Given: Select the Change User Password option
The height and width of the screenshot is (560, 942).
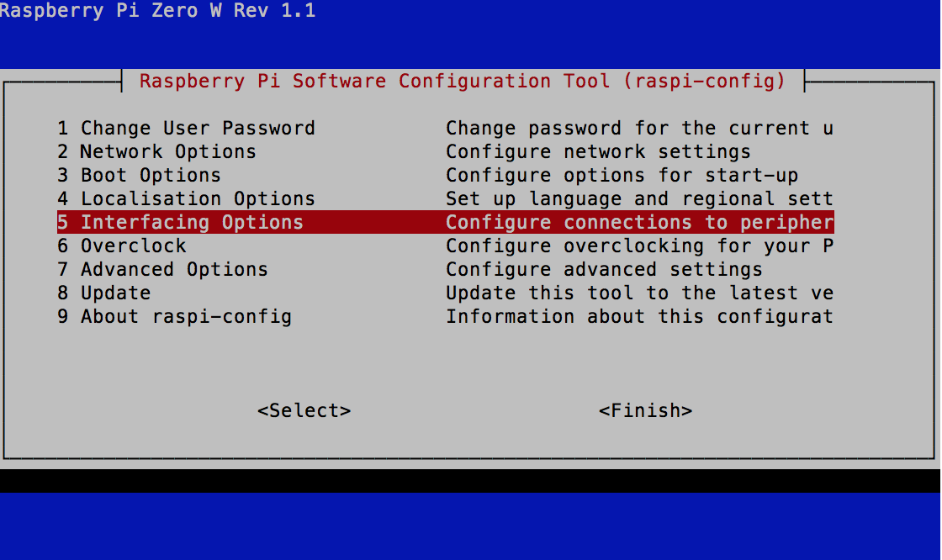Looking at the screenshot, I should 197,128.
